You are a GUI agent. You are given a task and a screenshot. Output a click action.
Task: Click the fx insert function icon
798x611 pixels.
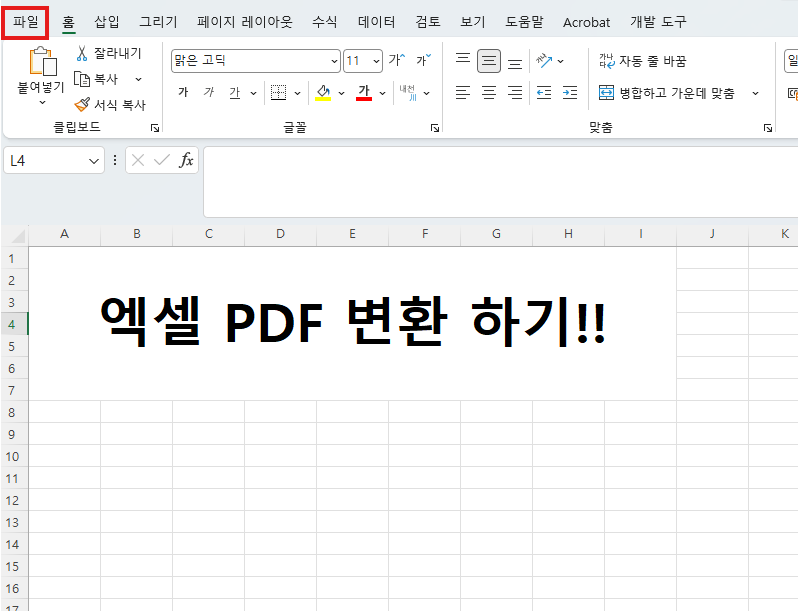[x=186, y=161]
